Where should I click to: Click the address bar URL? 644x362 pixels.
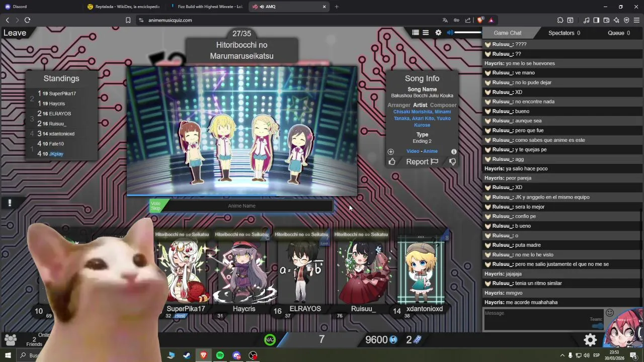(x=170, y=20)
